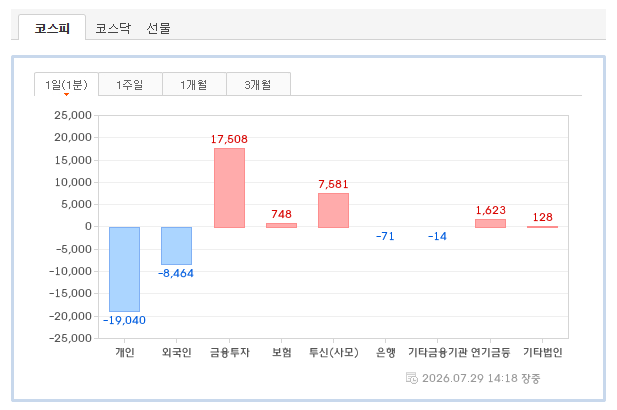Click the 2026.07.29 14:18 장중 timestamp
617x410 pixels.
[x=481, y=378]
